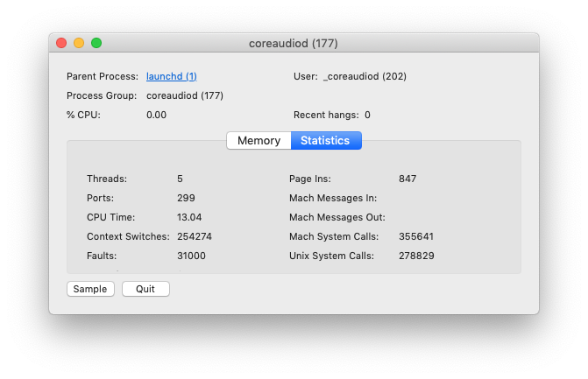Click the Page Ins value 847
588x379 pixels.
[407, 179]
